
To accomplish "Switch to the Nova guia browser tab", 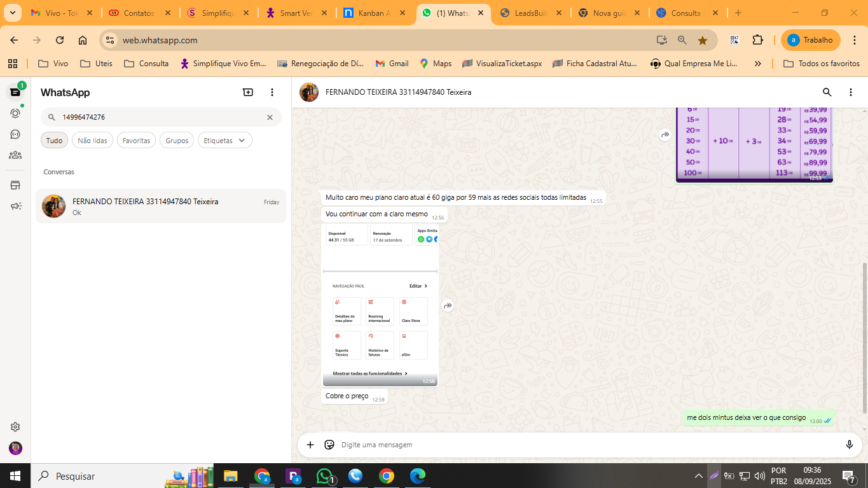I will click(609, 13).
